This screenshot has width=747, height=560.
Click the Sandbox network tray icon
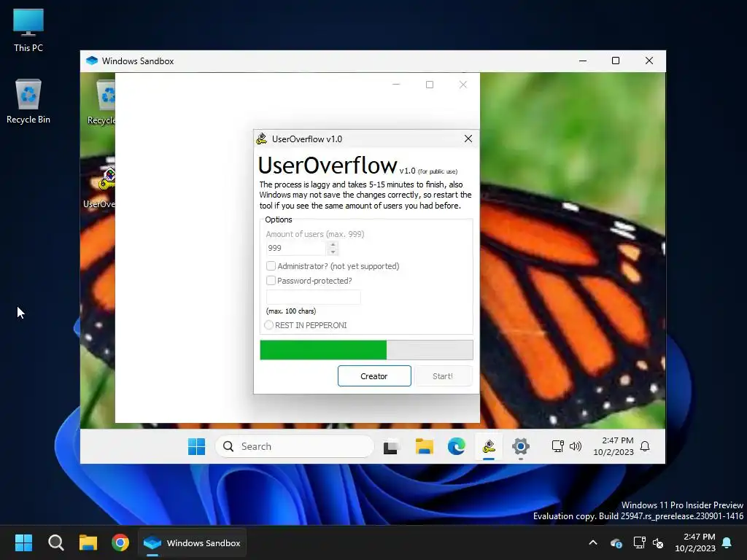click(557, 446)
